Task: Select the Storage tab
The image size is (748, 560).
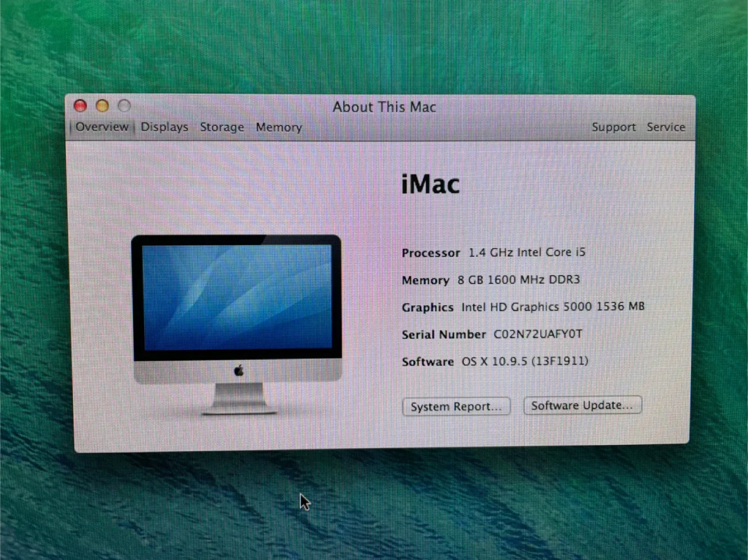Action: pos(222,127)
